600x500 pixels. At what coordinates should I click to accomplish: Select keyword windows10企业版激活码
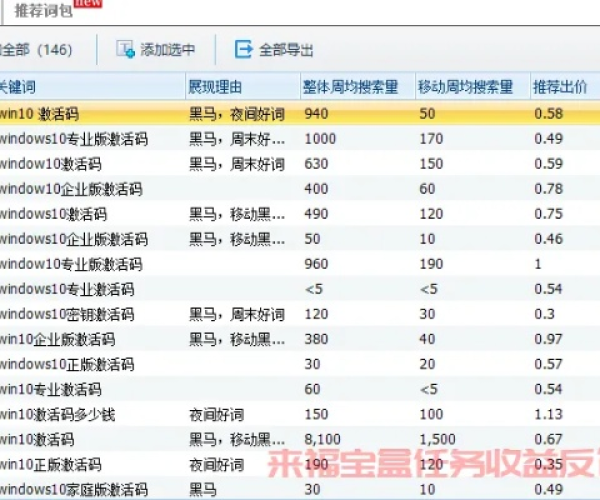(74, 239)
